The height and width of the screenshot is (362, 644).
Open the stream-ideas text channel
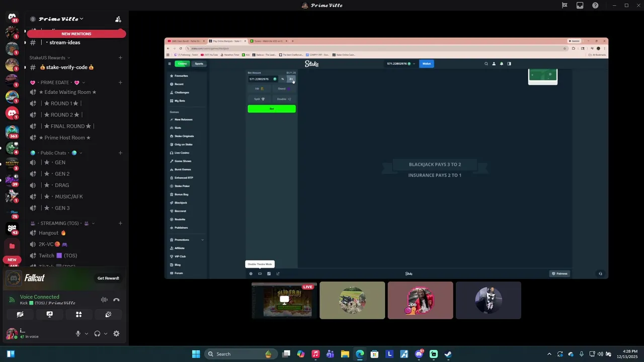click(x=64, y=42)
